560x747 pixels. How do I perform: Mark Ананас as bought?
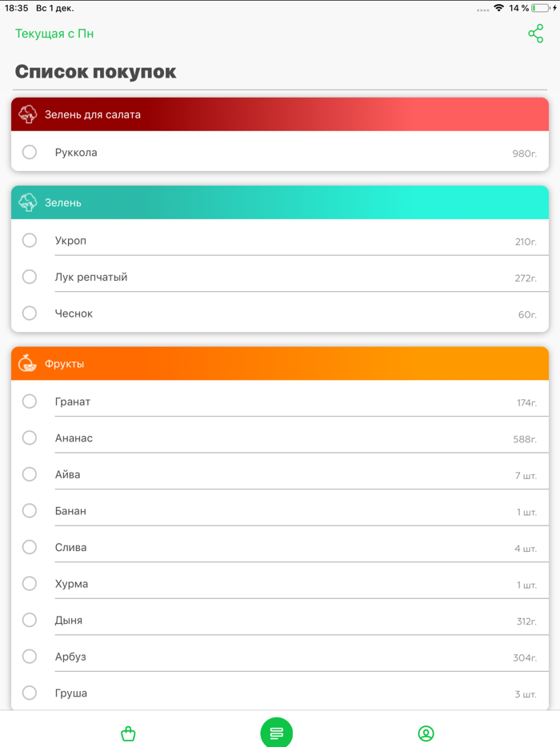point(30,437)
